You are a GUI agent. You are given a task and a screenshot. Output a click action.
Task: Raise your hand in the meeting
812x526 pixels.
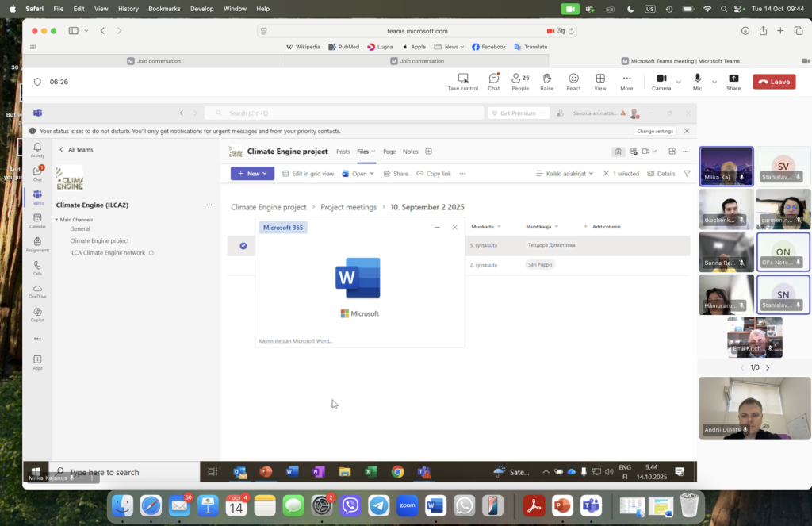point(546,81)
